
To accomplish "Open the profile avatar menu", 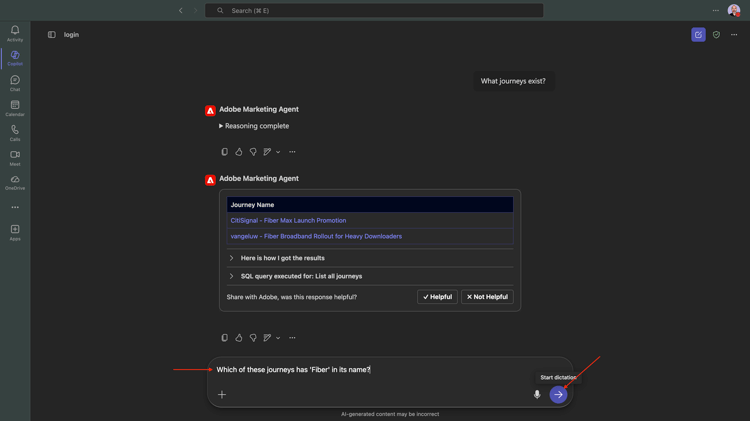I will pyautogui.click(x=734, y=10).
